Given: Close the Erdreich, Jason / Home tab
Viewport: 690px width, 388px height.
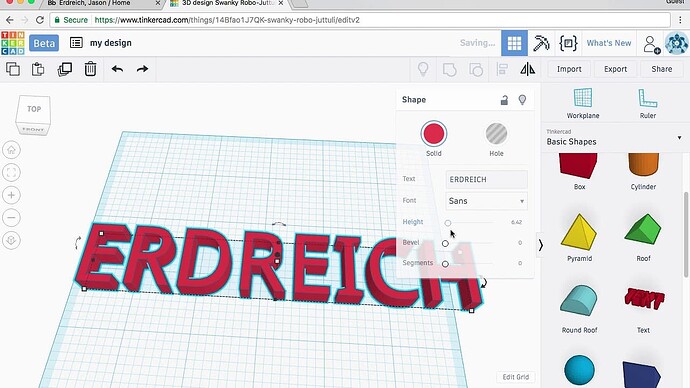Looking at the screenshot, I should pos(158,3).
